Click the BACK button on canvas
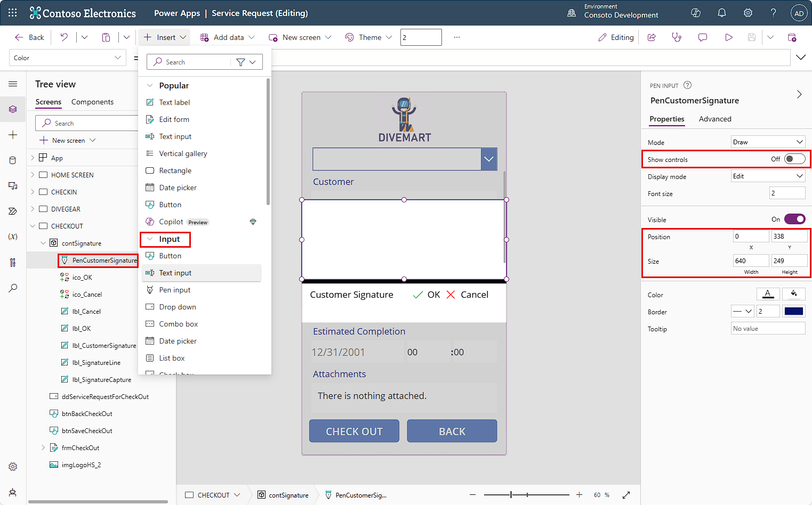812x505 pixels. (x=452, y=431)
